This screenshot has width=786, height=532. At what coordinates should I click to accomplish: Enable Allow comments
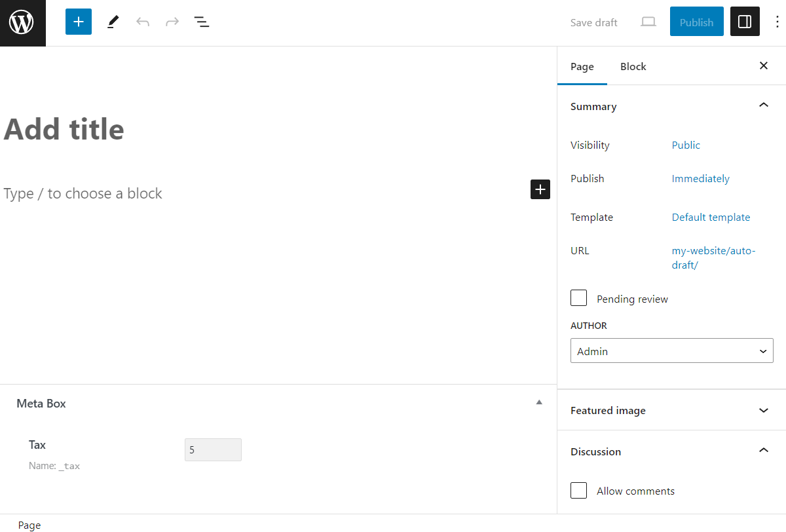coord(578,490)
